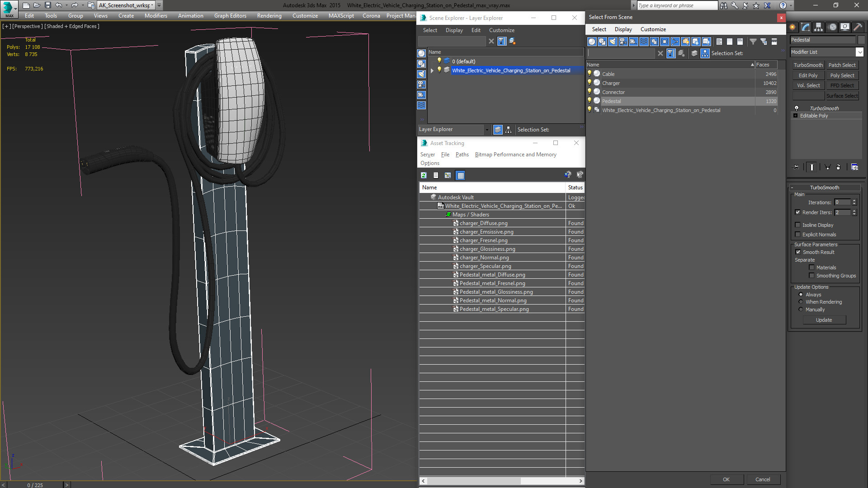
Task: Enable Separate by Smoothing Groups checkbox
Action: [x=811, y=276]
